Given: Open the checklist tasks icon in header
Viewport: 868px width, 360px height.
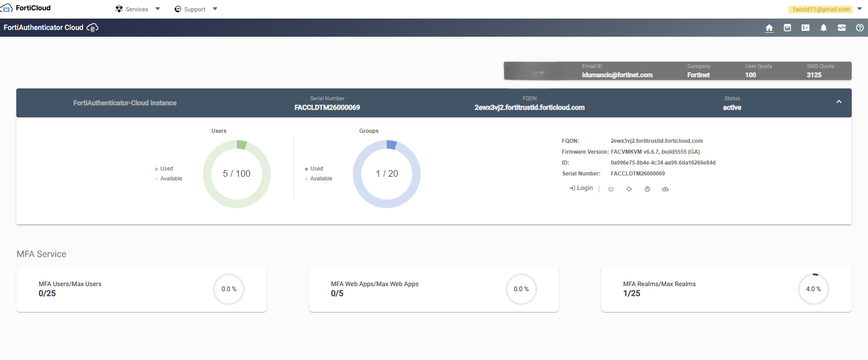Looking at the screenshot, I should coord(805,28).
